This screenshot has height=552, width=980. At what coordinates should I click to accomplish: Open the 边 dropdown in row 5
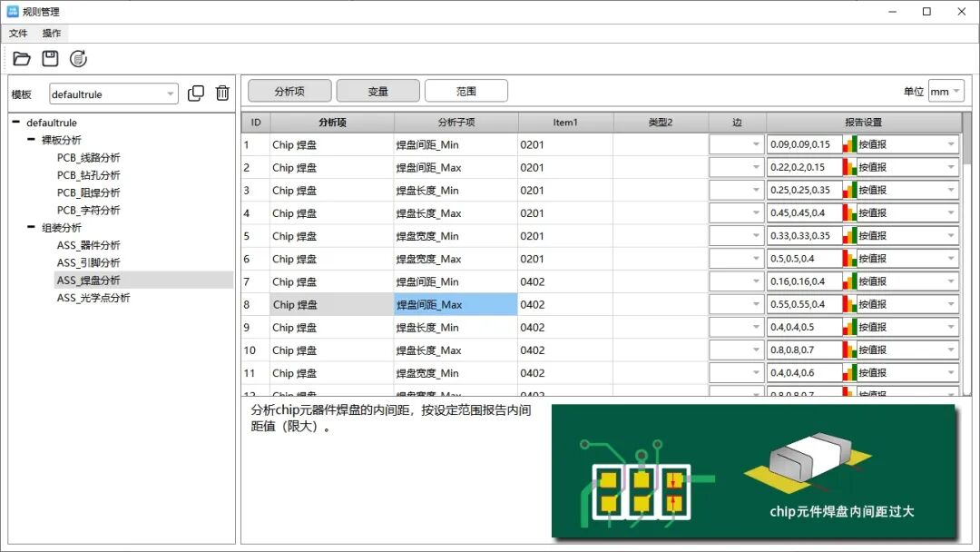tap(736, 236)
